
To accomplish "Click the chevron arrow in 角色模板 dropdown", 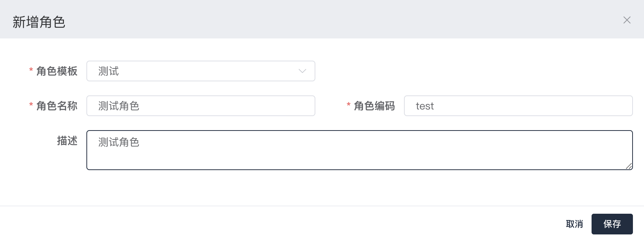I will pyautogui.click(x=302, y=71).
